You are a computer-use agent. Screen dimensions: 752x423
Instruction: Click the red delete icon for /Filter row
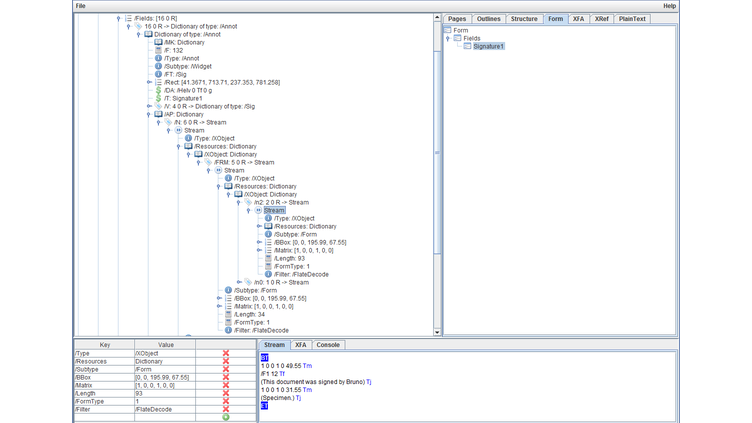click(x=226, y=409)
